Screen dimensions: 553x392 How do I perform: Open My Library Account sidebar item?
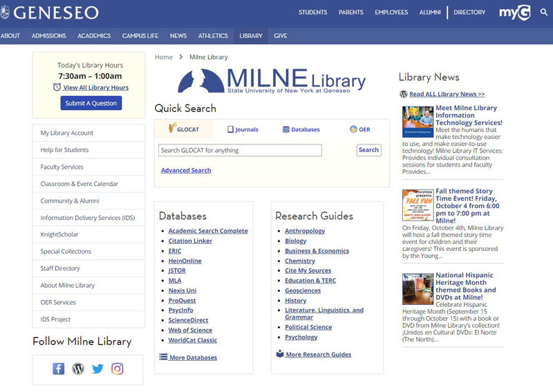click(x=89, y=133)
